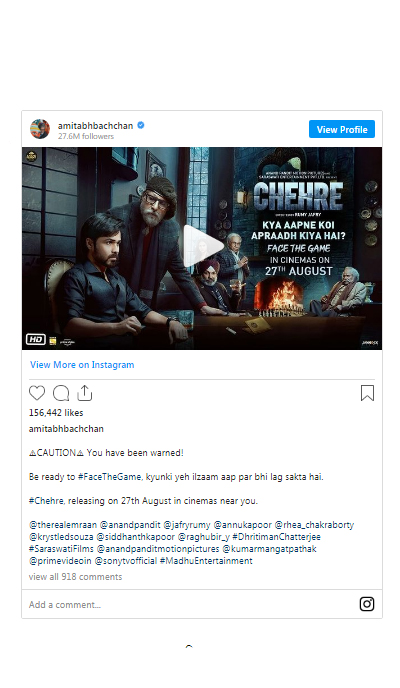This screenshot has height=688, width=400.
Task: Save post with bookmark icon
Action: 367,393
